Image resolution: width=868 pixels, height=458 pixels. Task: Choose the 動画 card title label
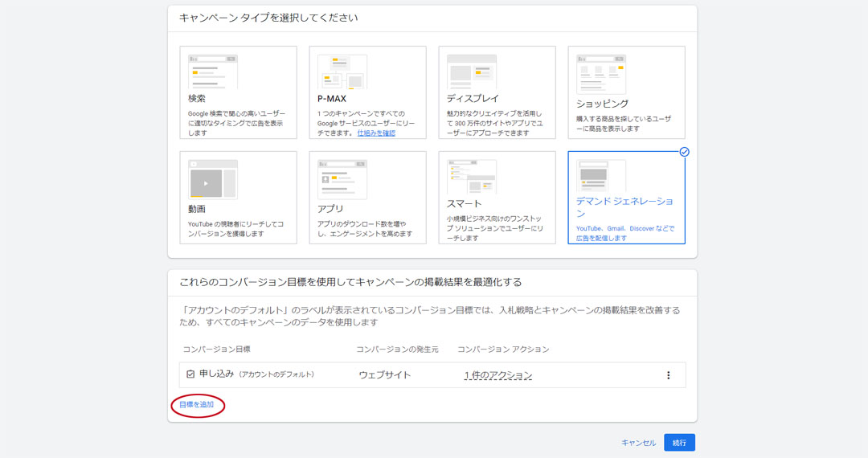click(x=198, y=209)
